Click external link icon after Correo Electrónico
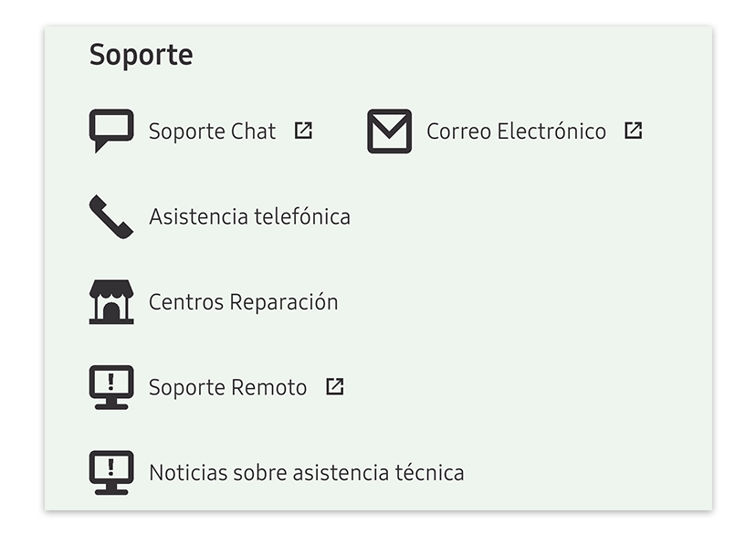The width and height of the screenshot is (756, 535). (x=634, y=131)
